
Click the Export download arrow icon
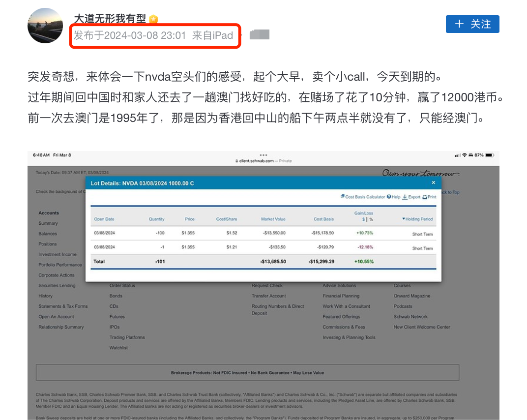point(405,197)
